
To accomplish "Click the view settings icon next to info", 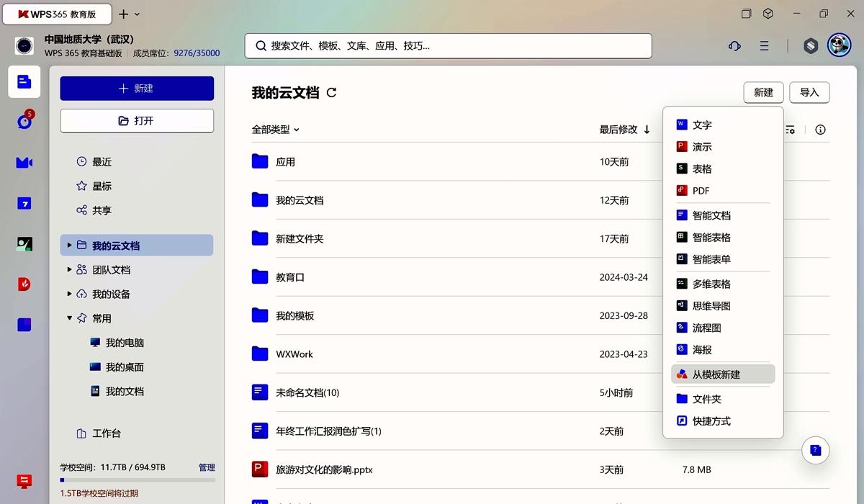I will click(790, 130).
